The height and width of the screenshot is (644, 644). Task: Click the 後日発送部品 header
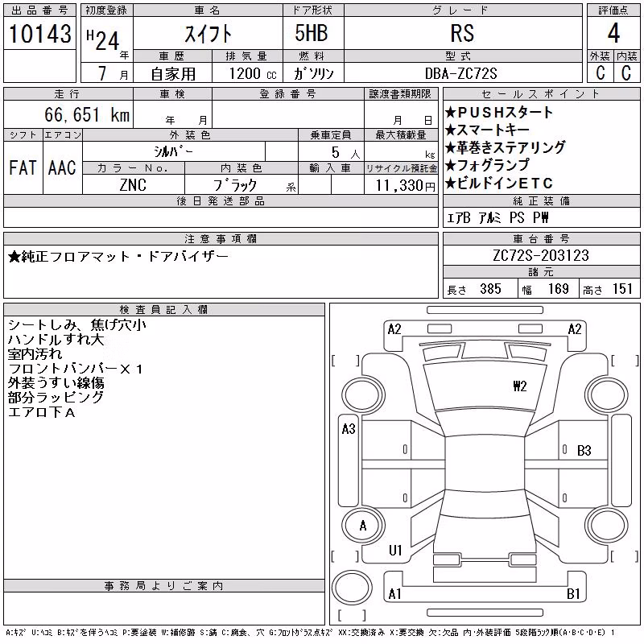(221, 200)
